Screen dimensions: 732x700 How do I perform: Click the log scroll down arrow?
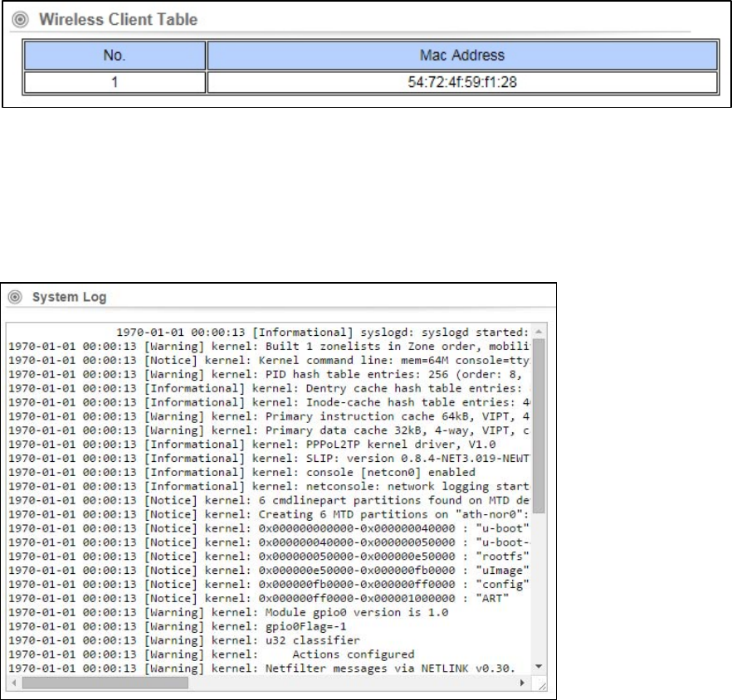click(539, 667)
